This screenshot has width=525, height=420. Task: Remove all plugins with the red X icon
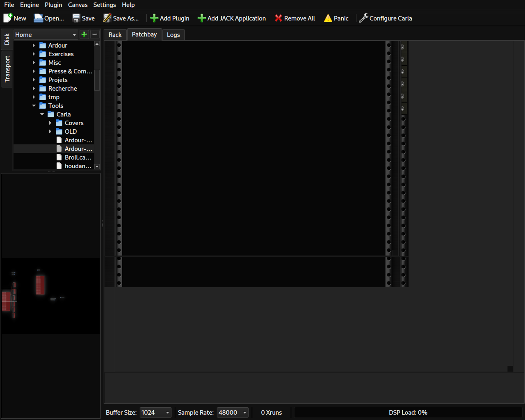click(x=278, y=18)
